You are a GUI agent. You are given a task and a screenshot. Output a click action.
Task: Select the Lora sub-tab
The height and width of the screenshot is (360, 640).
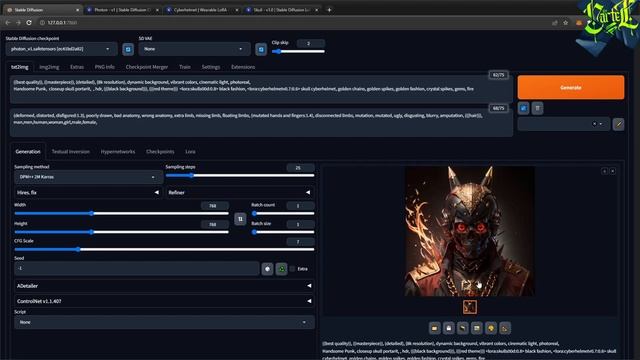click(190, 151)
